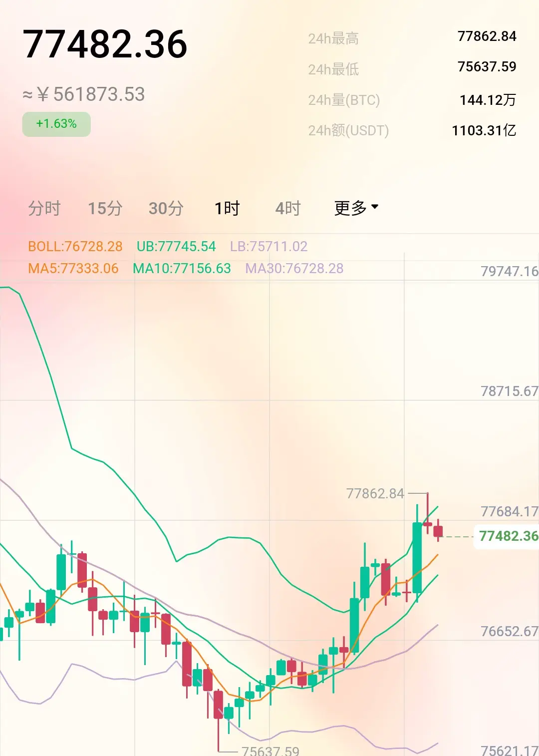Click the 24h high value 77862.84
539x756 pixels.
point(487,36)
